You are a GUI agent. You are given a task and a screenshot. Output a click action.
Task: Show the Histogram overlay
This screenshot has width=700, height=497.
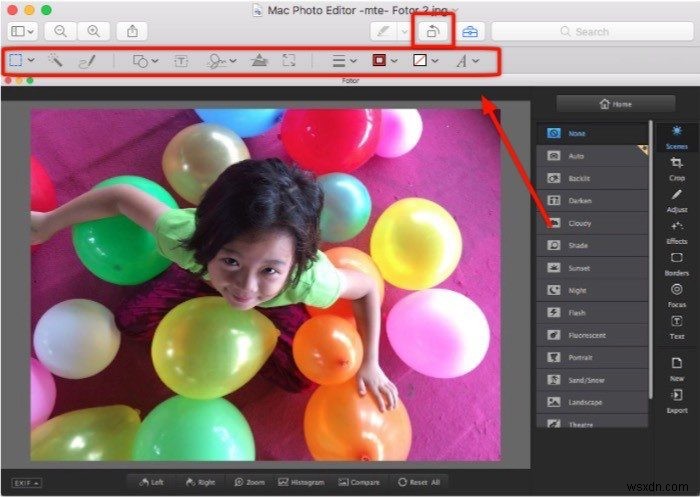pyautogui.click(x=300, y=482)
